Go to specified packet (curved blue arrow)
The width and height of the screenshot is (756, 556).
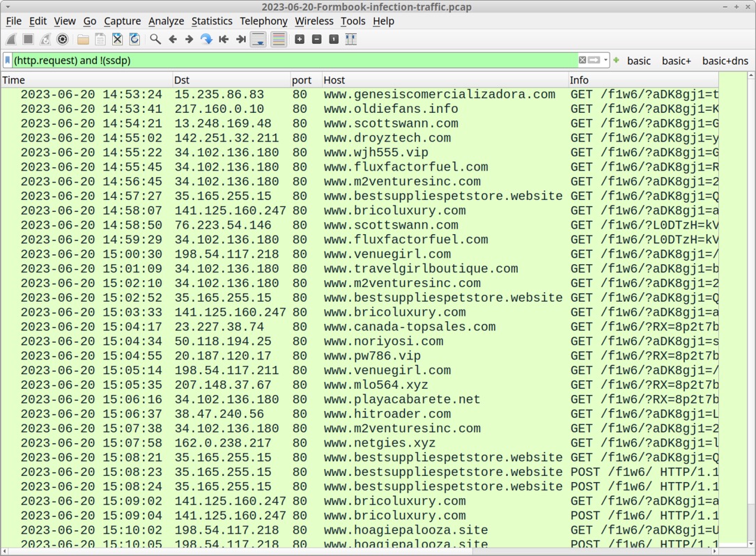[206, 40]
